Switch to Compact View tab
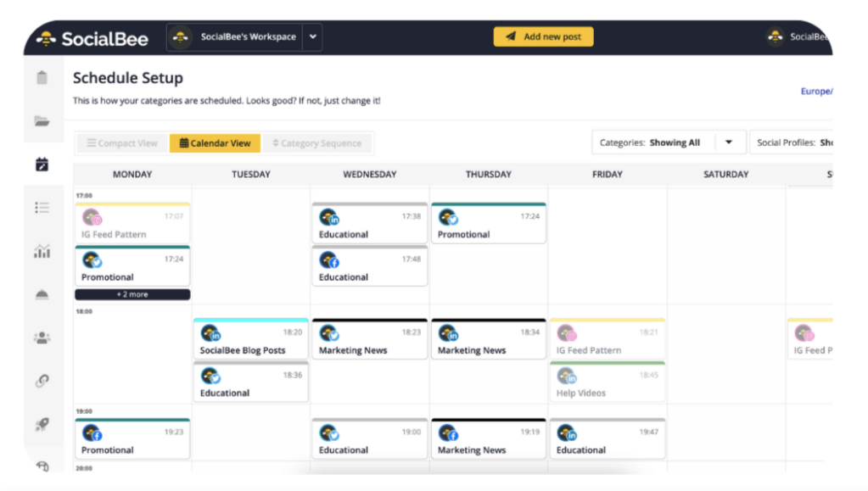The width and height of the screenshot is (868, 491). pos(122,143)
